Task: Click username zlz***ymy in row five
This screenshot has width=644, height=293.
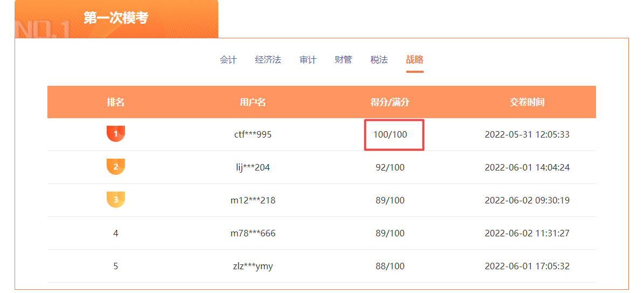Action: 253,266
